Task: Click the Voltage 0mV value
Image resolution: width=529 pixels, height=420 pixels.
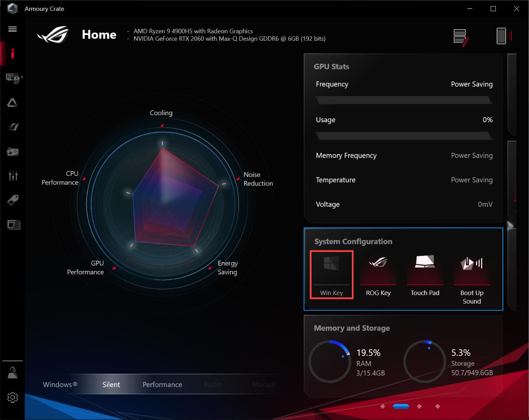Action: [x=485, y=204]
